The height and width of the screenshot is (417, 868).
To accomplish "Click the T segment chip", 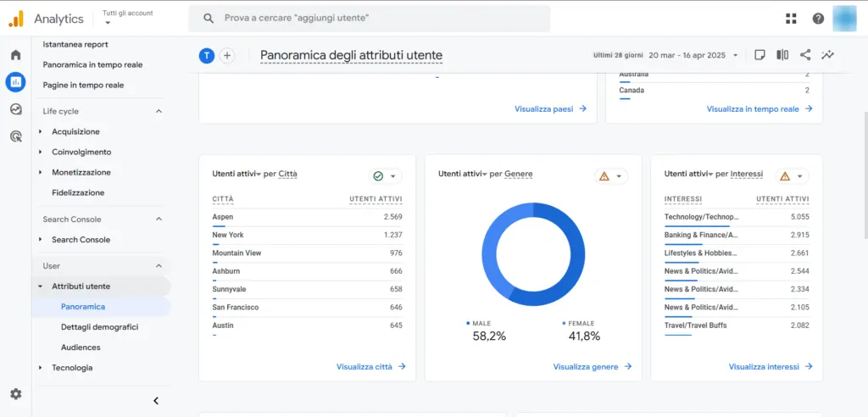I will click(207, 55).
